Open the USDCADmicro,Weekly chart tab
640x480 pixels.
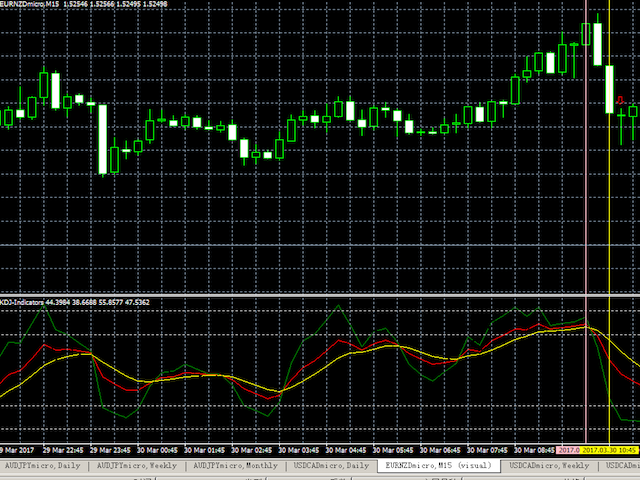tap(549, 466)
